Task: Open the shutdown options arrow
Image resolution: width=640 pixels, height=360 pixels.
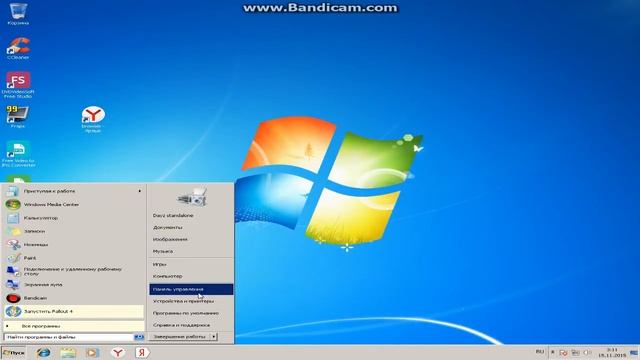Action: pyautogui.click(x=213, y=337)
